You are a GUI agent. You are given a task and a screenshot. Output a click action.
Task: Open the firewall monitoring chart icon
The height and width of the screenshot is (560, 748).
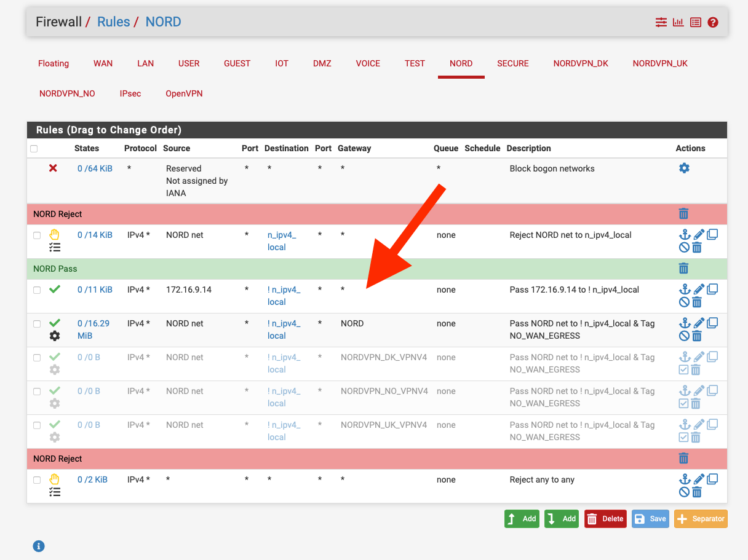point(678,22)
